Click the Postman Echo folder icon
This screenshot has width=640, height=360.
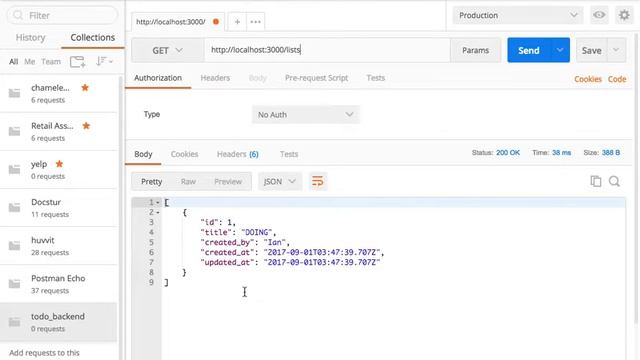click(15, 283)
